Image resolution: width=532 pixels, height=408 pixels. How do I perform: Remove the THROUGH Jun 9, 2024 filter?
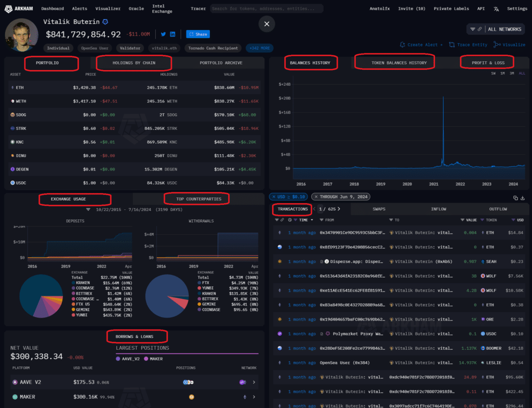[x=316, y=196]
